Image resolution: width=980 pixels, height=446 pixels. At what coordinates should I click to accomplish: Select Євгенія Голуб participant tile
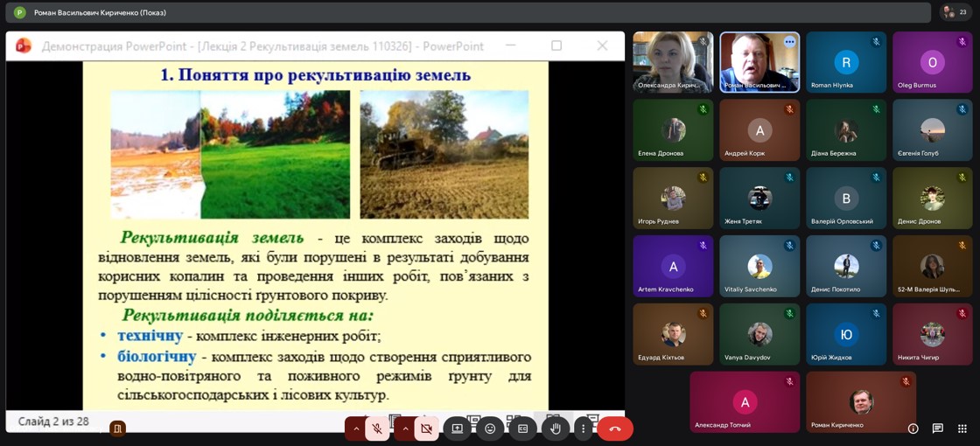click(x=933, y=130)
